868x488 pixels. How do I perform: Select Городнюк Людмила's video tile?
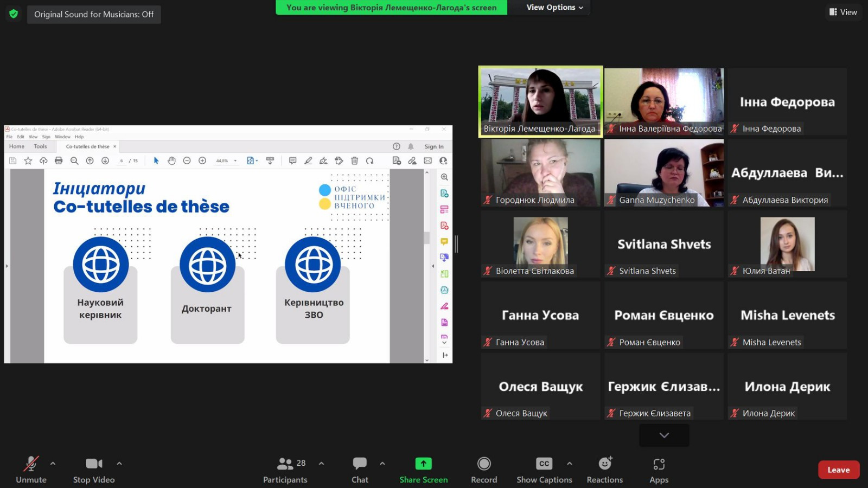[x=540, y=173]
